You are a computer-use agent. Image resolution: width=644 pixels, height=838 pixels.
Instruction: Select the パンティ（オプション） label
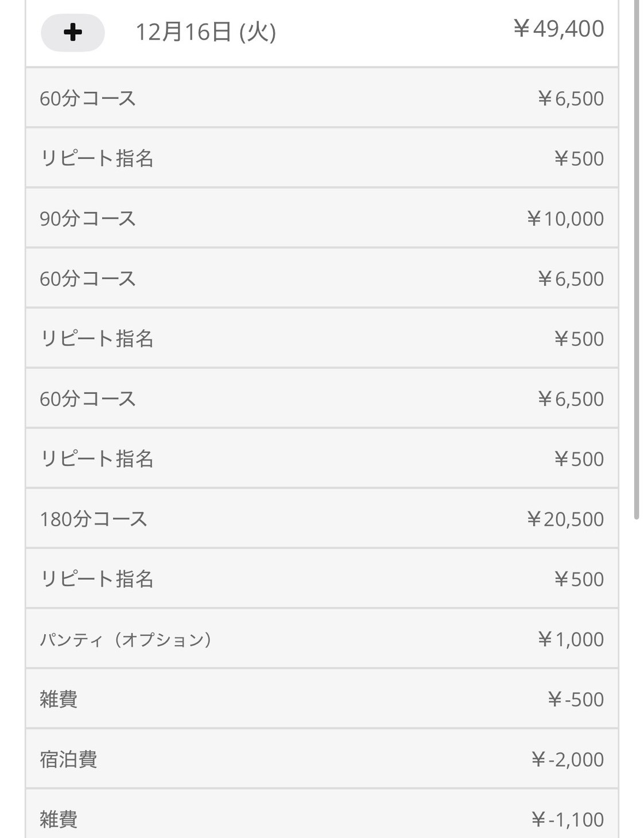pyautogui.click(x=126, y=639)
